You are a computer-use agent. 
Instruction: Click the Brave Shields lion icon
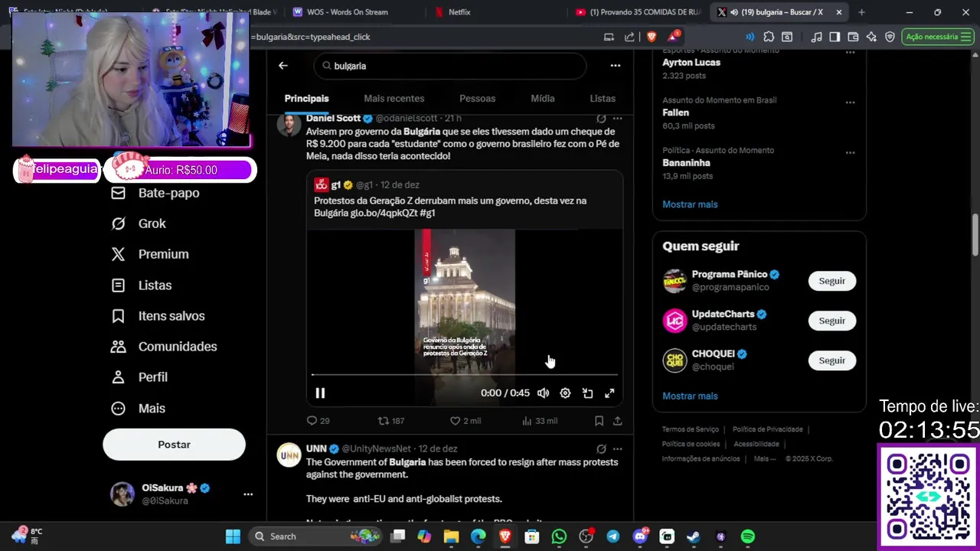click(x=652, y=37)
